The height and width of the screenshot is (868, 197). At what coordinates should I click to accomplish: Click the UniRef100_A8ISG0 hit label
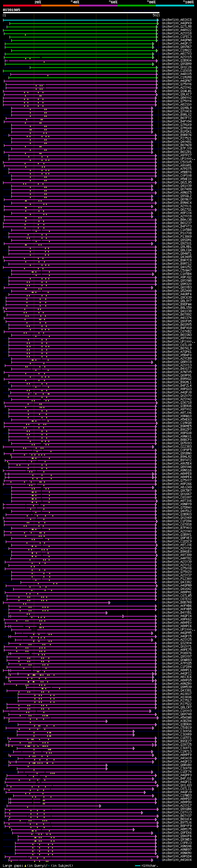(x=177, y=104)
